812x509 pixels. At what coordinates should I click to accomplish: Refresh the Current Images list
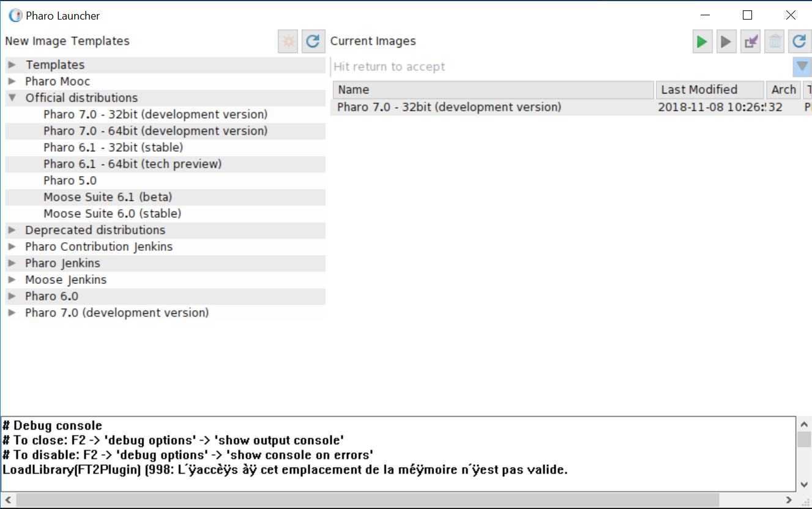tap(799, 42)
